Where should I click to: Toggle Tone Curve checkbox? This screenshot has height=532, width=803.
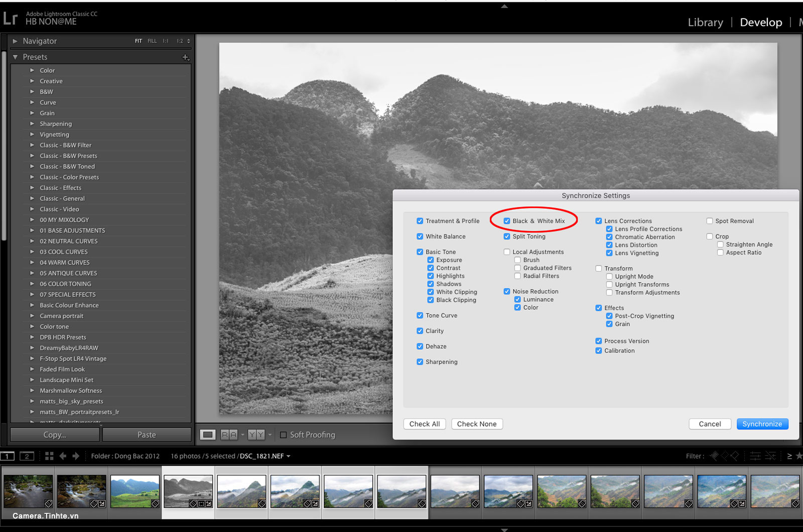(x=420, y=316)
